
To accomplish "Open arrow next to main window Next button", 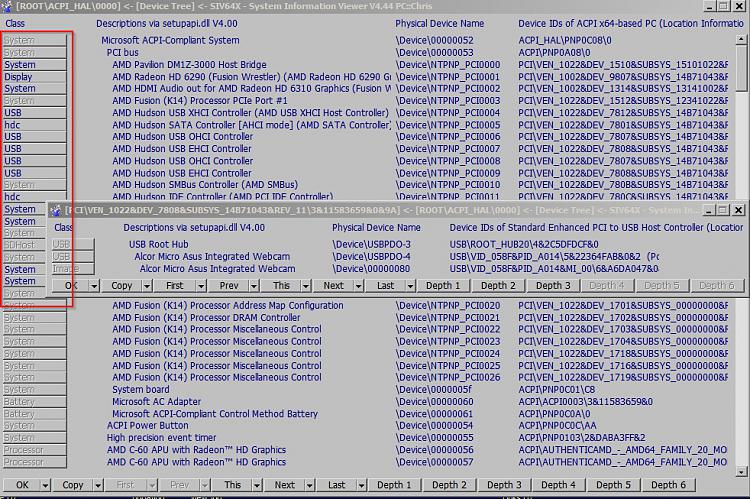I will [310, 485].
